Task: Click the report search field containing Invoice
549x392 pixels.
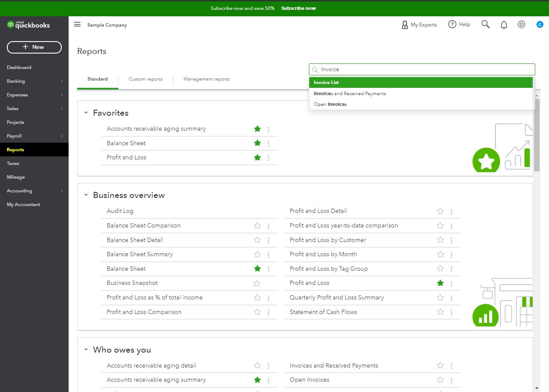Action: click(x=422, y=69)
